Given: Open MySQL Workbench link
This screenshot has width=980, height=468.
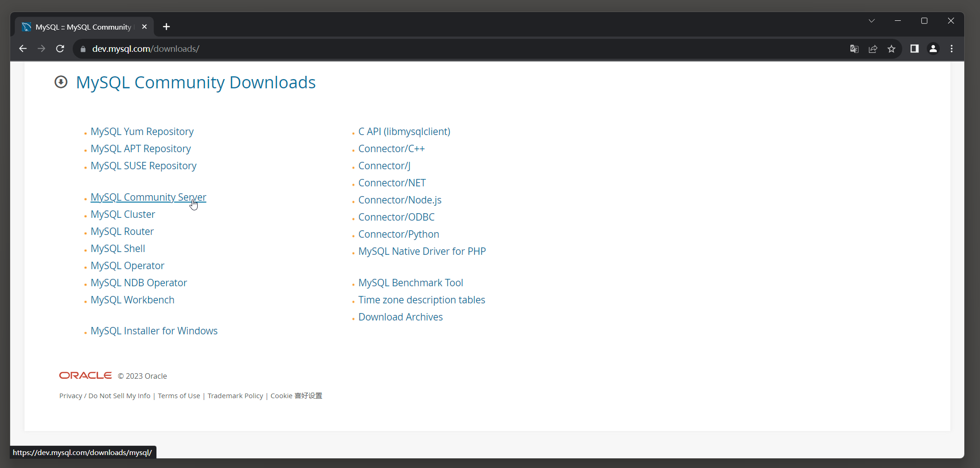Looking at the screenshot, I should 132,300.
